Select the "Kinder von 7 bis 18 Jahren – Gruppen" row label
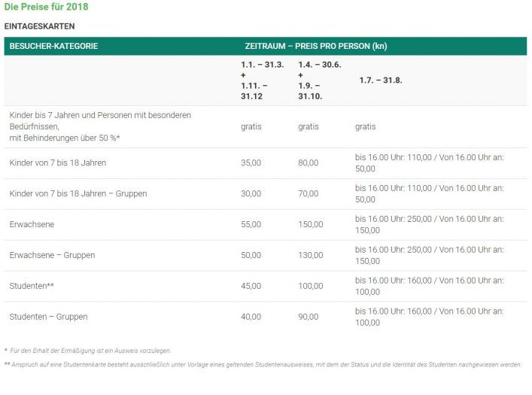The height and width of the screenshot is (395, 532). pos(78,193)
